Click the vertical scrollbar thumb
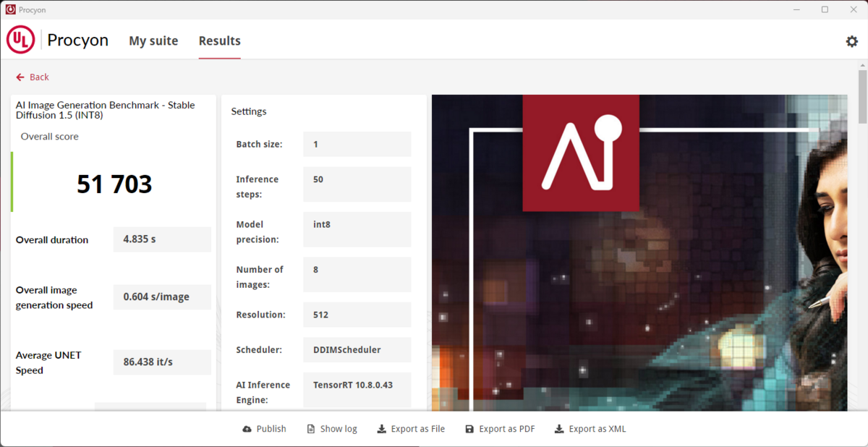The height and width of the screenshot is (447, 868). (862, 97)
